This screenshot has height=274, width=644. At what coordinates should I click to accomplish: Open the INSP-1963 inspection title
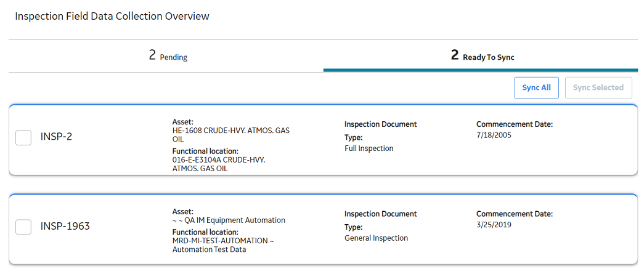(x=65, y=227)
